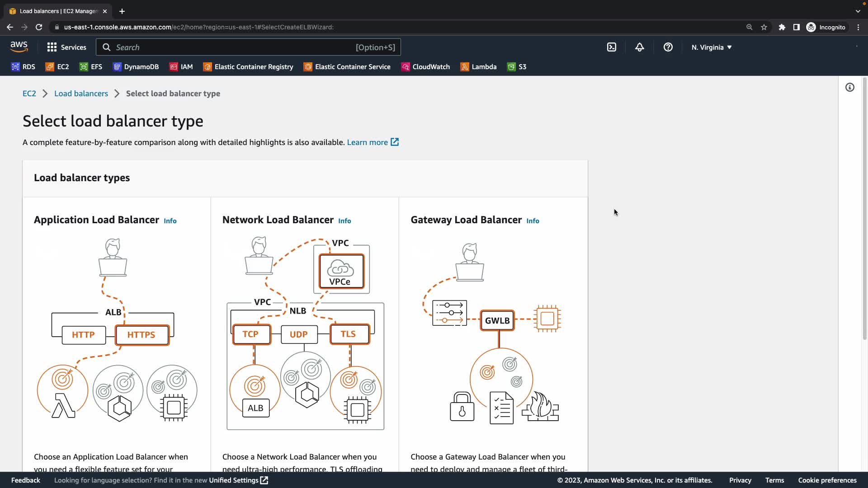Open the notifications bell
Image resolution: width=868 pixels, height=488 pixels.
tap(639, 47)
